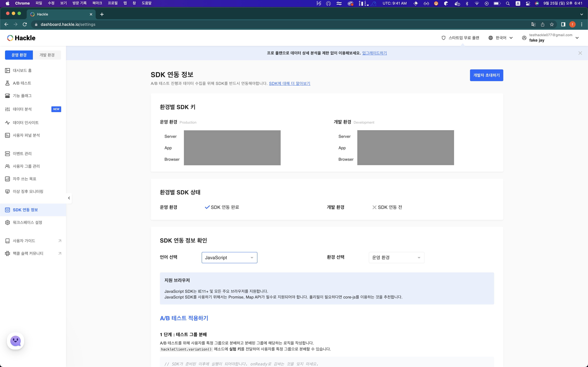Open the 사용자 퍼널 분석 sidebar item
This screenshot has height=367, width=588.
click(26, 135)
